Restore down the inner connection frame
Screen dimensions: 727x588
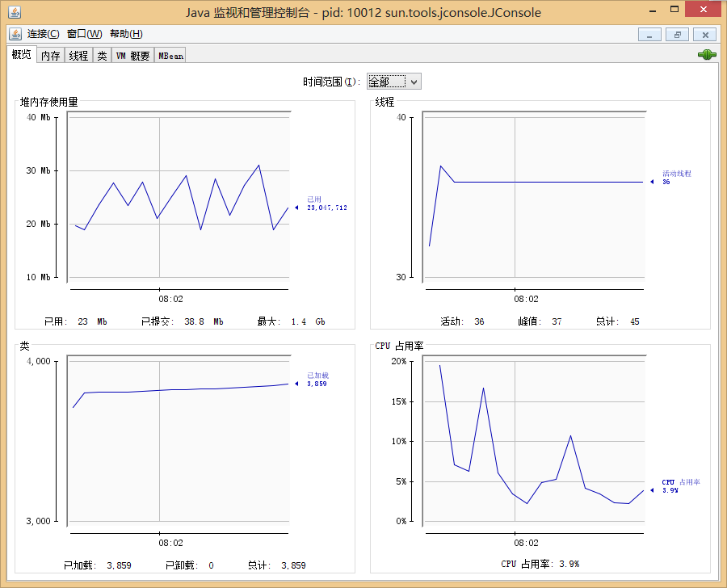[678, 34]
